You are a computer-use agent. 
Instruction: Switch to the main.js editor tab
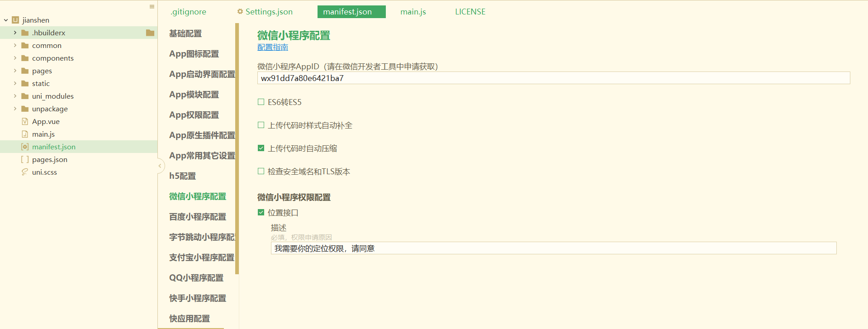pos(413,12)
